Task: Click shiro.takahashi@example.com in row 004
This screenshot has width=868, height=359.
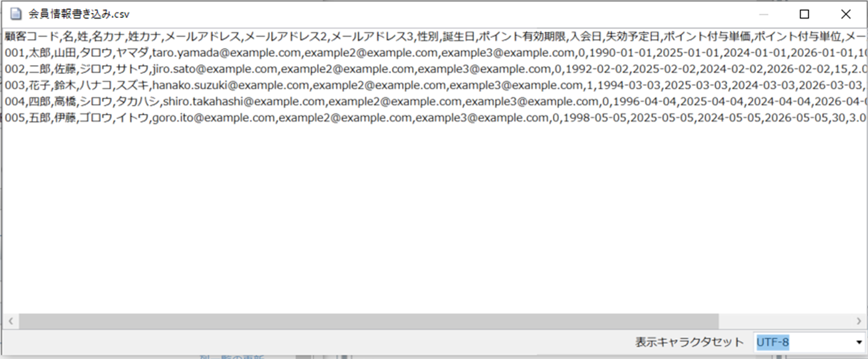Action: coord(244,101)
